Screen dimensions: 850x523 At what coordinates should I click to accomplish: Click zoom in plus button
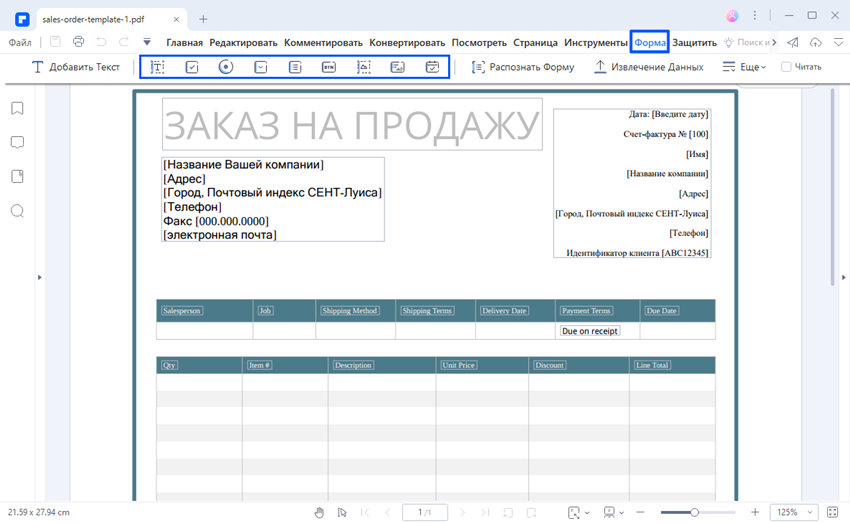[x=755, y=512]
